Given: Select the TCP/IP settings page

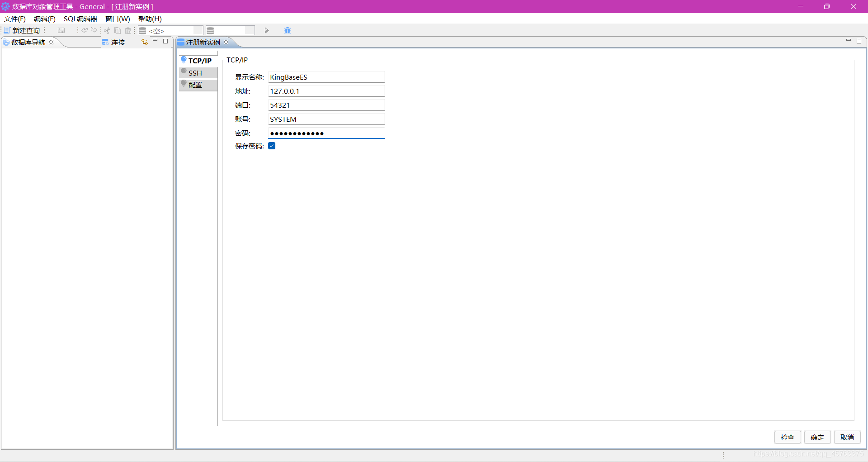Looking at the screenshot, I should 198,61.
